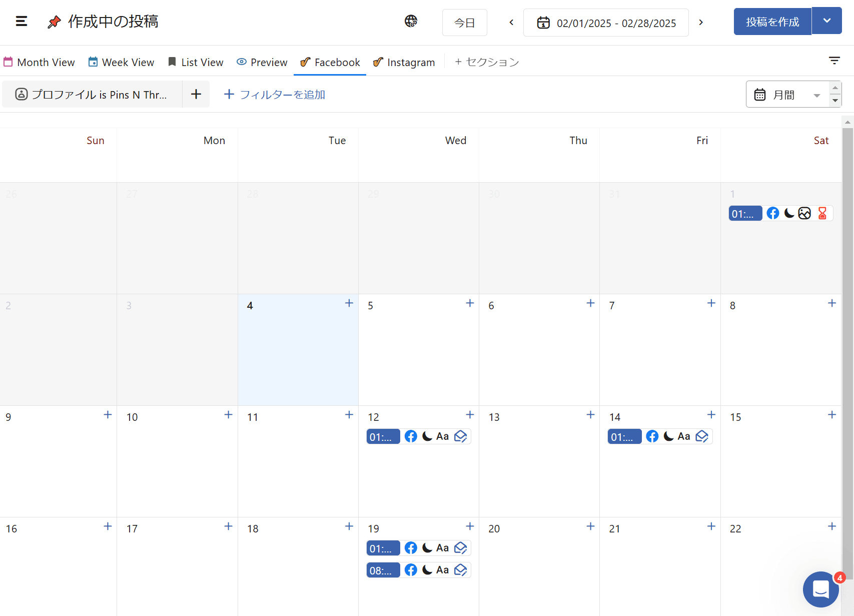Screen dimensions: 854x616
Task: Click the hourglass icon on February 1 post
Action: [x=822, y=214]
